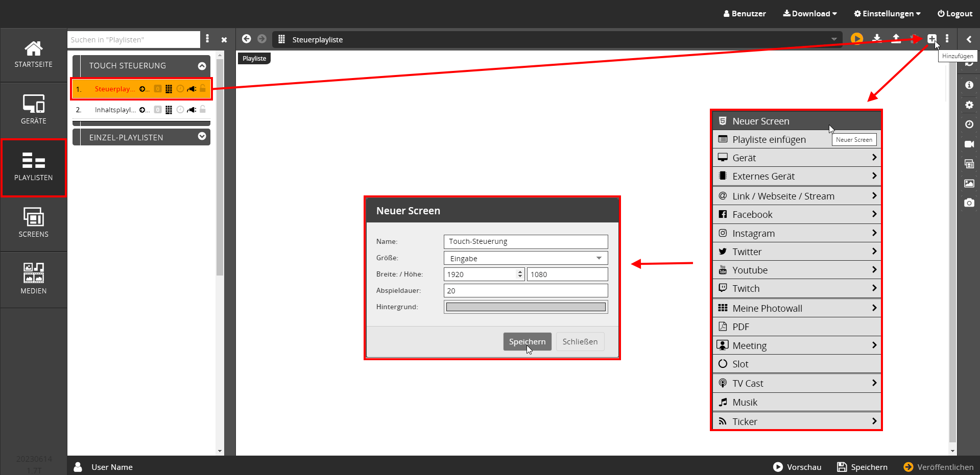
Task: Click the orange play button in toolbar
Action: pos(856,39)
